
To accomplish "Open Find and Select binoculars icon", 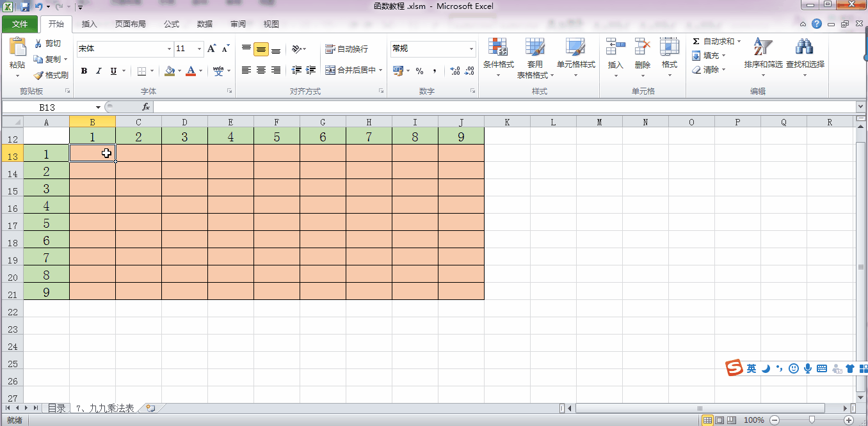I will [805, 48].
